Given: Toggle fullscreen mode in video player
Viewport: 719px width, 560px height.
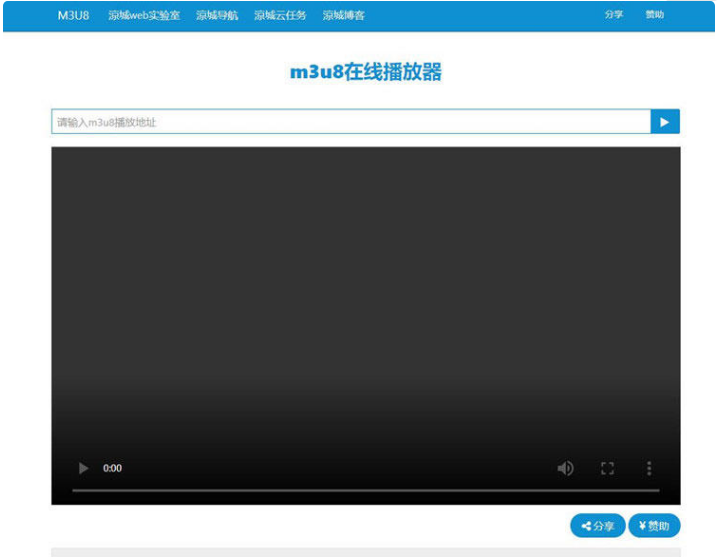Looking at the screenshot, I should tap(607, 468).
